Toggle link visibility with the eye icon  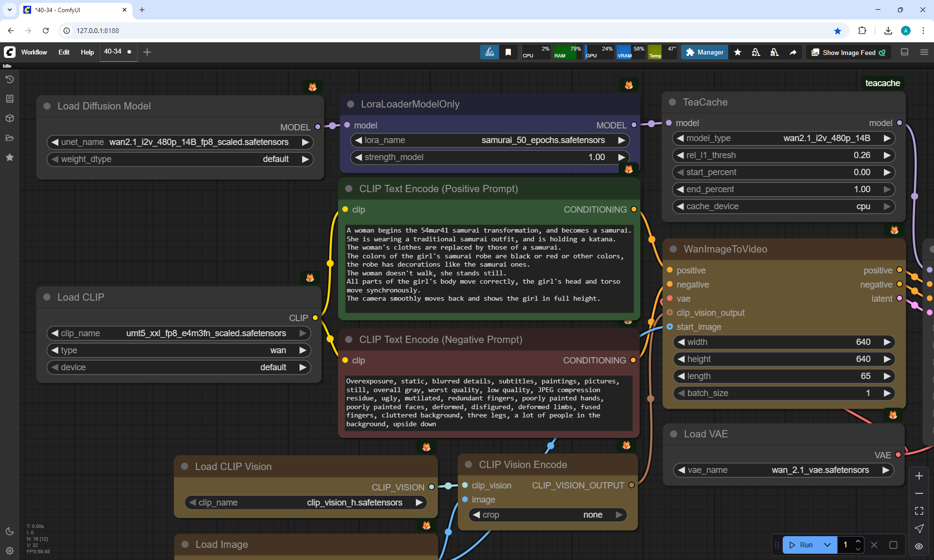919,546
